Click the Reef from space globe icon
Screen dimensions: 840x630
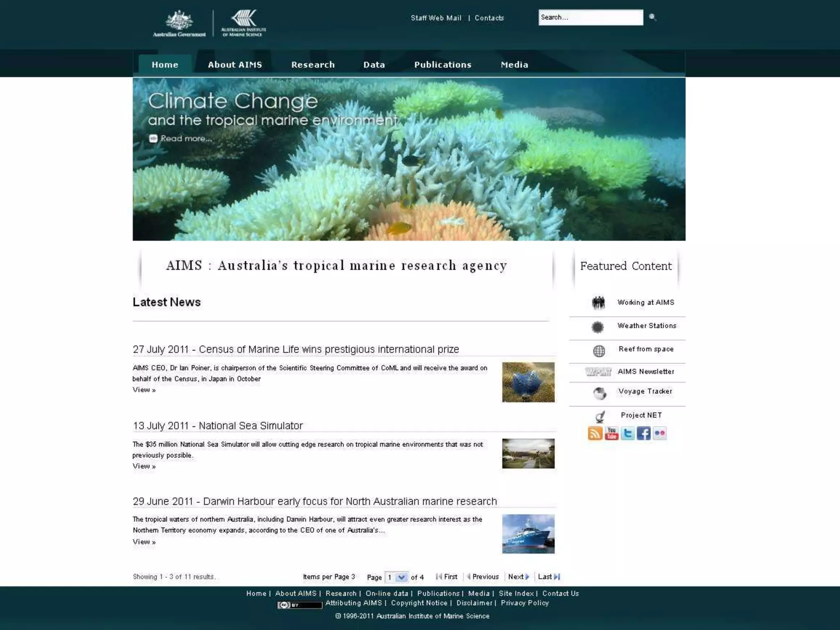tap(599, 351)
